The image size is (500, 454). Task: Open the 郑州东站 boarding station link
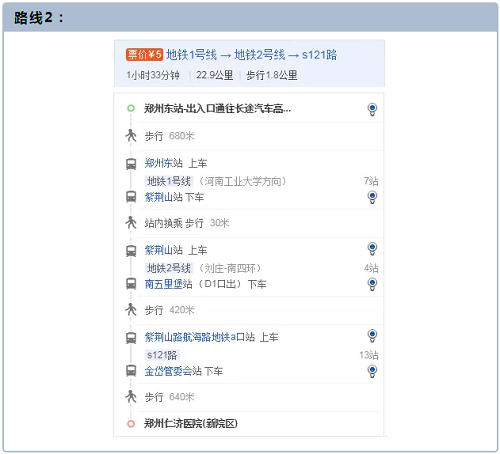pyautogui.click(x=163, y=163)
